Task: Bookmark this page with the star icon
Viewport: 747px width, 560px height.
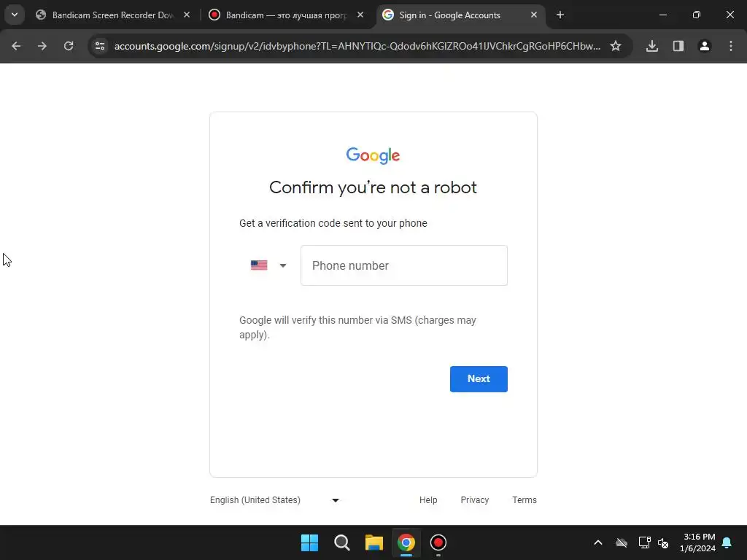Action: coord(616,46)
